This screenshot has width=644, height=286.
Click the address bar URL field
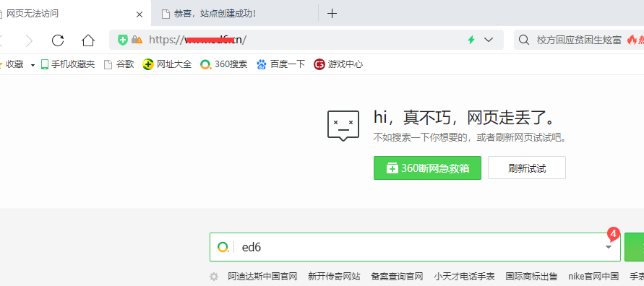pyautogui.click(x=306, y=40)
